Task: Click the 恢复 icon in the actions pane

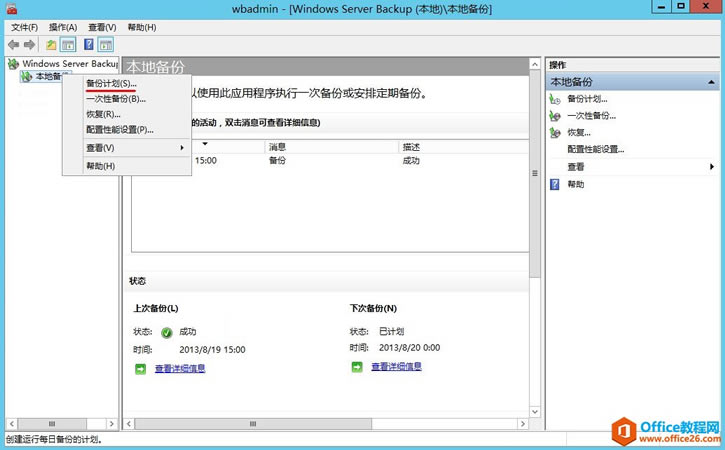Action: 555,133
